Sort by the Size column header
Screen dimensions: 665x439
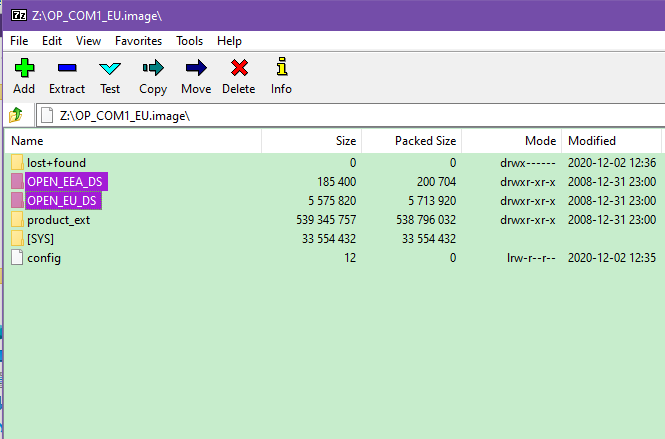[x=312, y=141]
